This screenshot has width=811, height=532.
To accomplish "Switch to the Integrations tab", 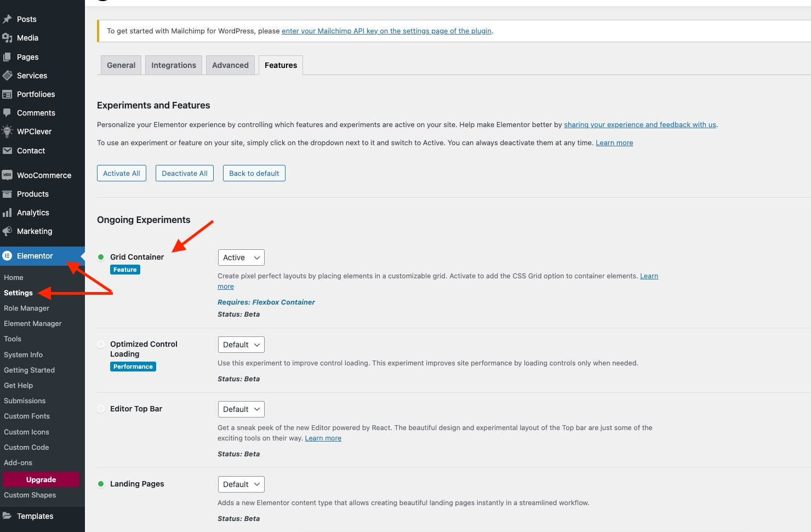I will (x=174, y=65).
